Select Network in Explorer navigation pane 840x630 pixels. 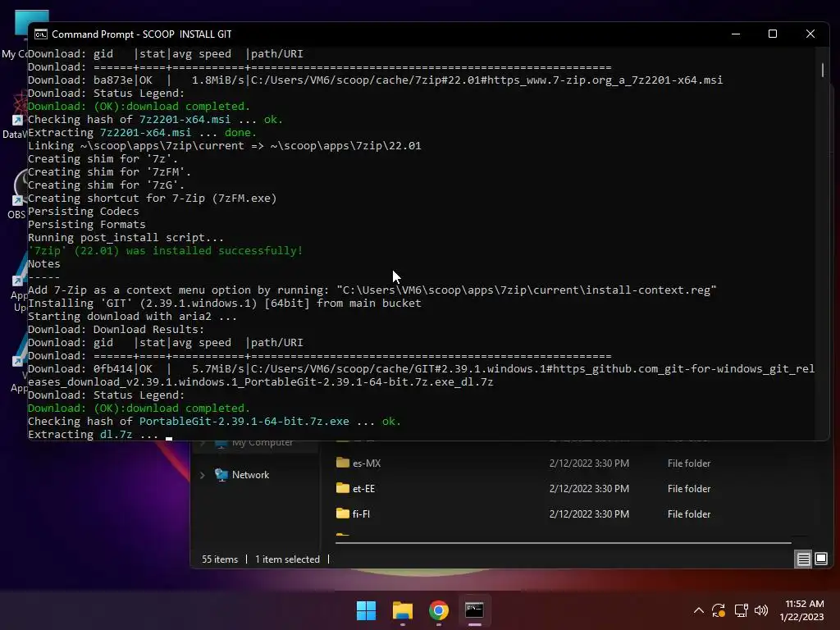tap(250, 475)
